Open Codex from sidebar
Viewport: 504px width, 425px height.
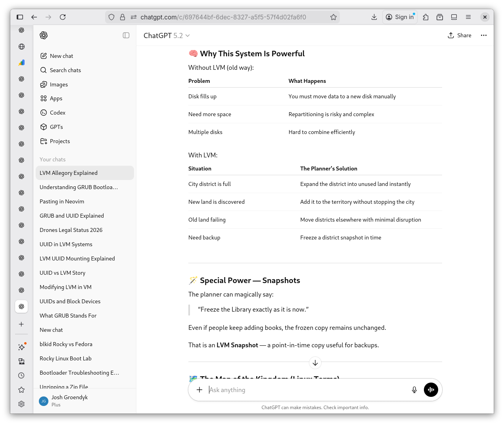click(x=57, y=113)
